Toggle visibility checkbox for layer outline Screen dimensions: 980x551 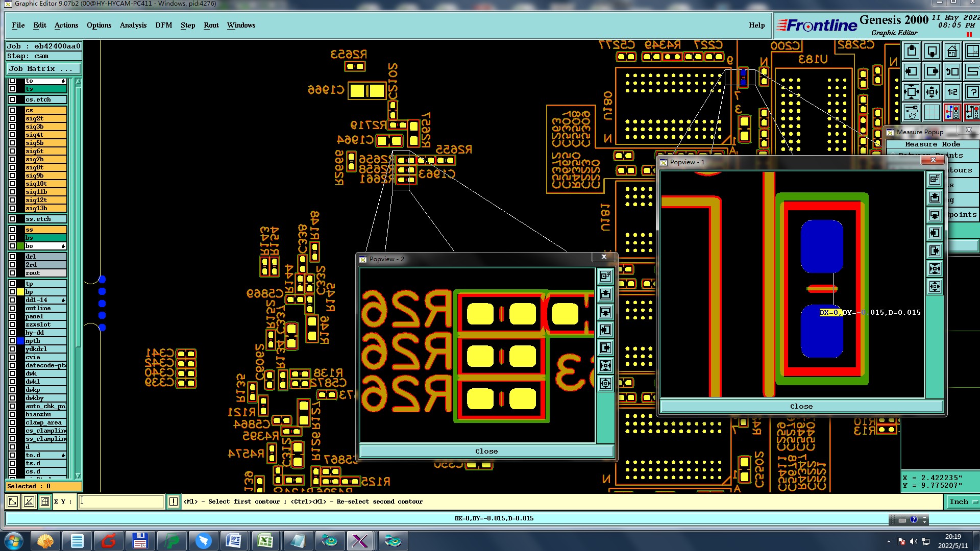(12, 308)
